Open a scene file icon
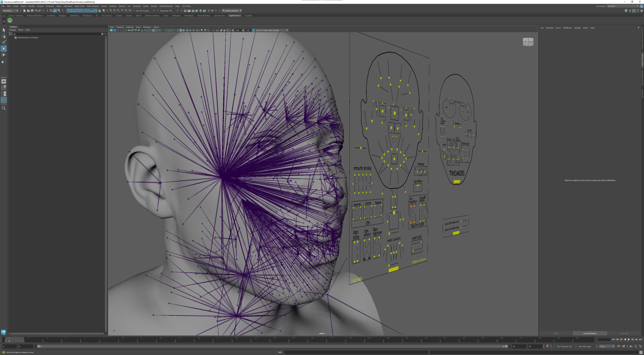Viewport: 644px width, 355px height. coord(28,11)
